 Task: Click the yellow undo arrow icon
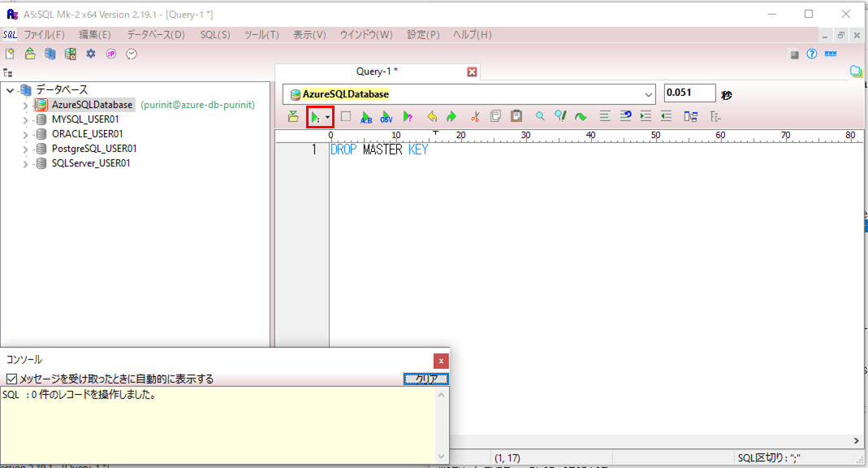click(x=432, y=116)
